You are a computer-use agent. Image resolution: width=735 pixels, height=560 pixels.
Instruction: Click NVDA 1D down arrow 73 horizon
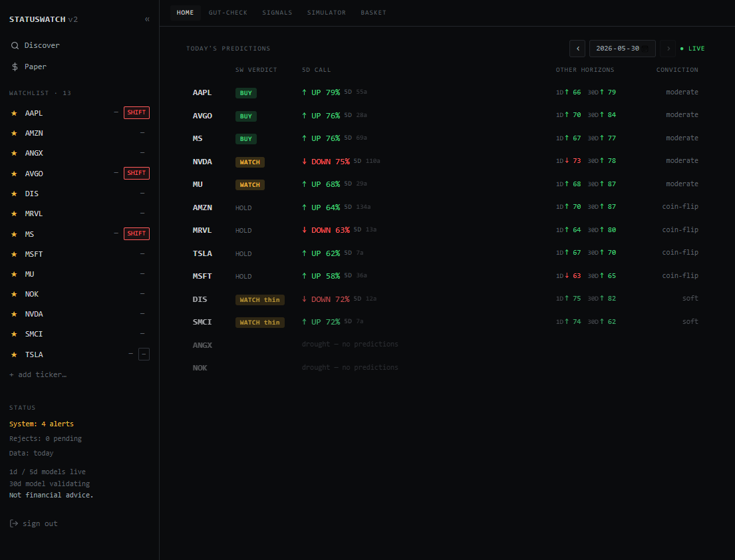[569, 161]
